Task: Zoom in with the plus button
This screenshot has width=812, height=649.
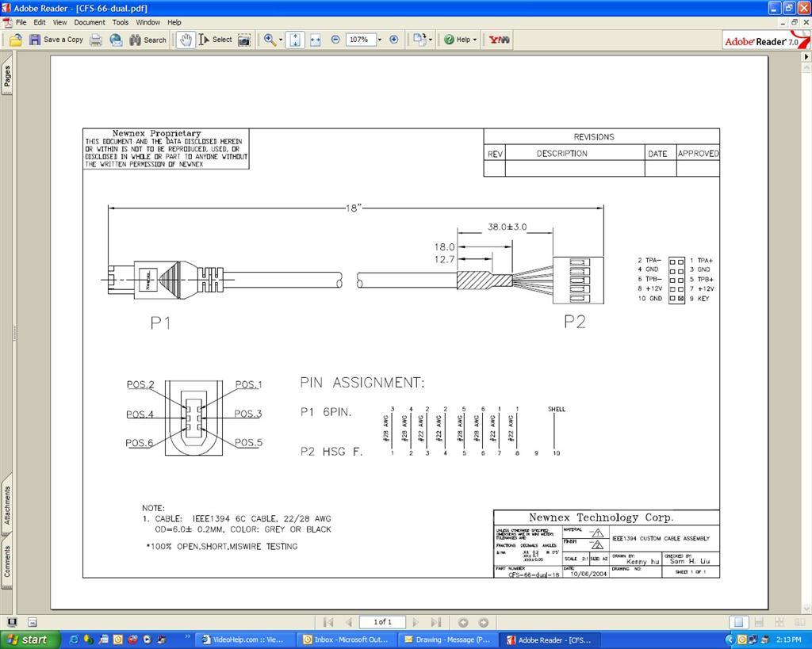Action: click(x=394, y=40)
